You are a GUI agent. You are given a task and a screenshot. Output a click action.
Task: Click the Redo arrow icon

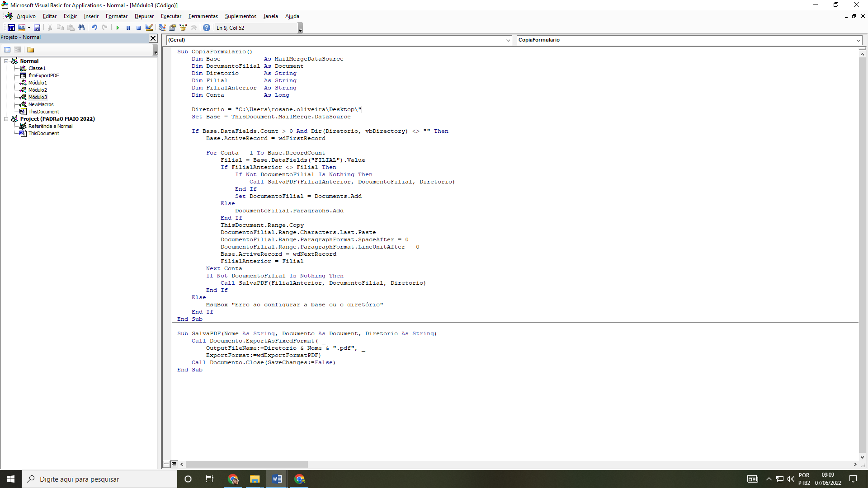point(104,28)
